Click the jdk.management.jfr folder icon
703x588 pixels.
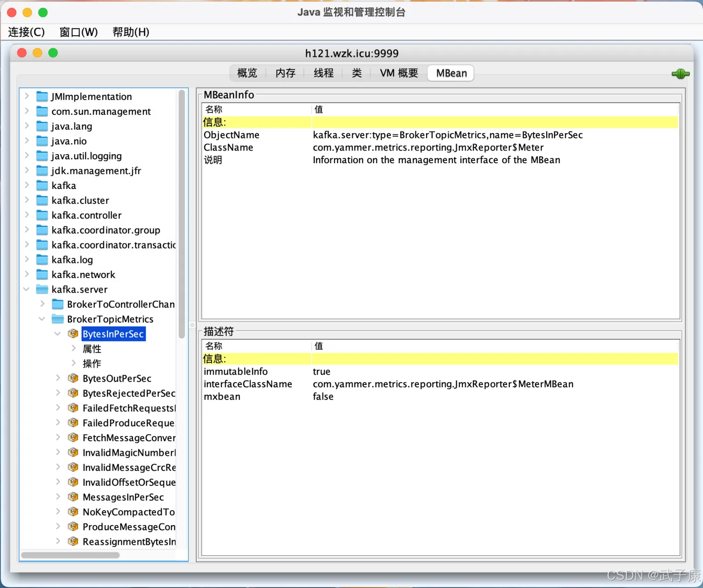pyautogui.click(x=42, y=171)
